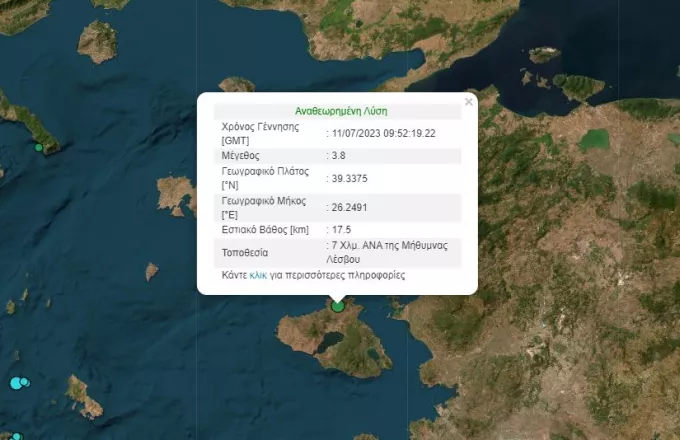Click the 'Τοποθεσία' row label
This screenshot has width=680, height=440.
pyautogui.click(x=244, y=253)
